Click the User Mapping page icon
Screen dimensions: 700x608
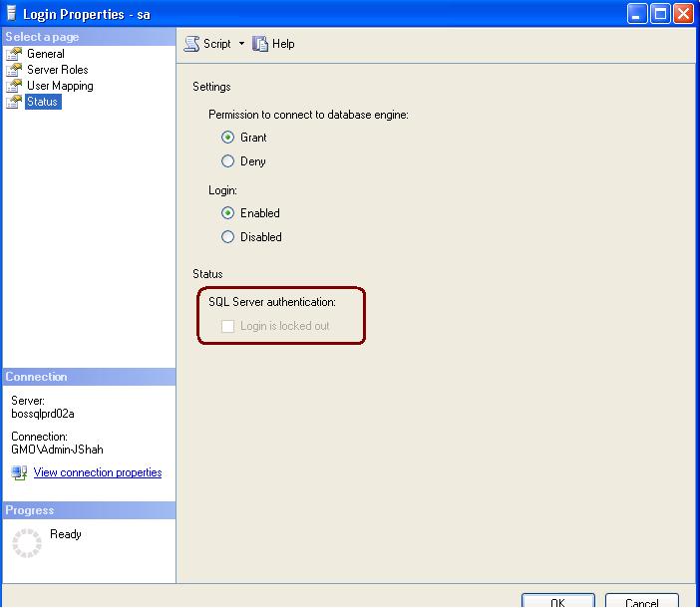[14, 86]
